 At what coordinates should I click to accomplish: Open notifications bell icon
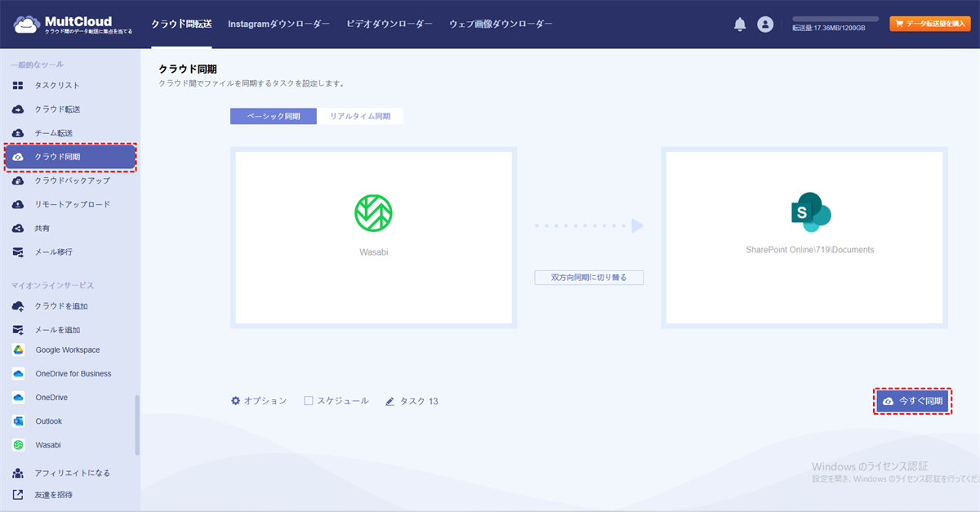pos(740,24)
